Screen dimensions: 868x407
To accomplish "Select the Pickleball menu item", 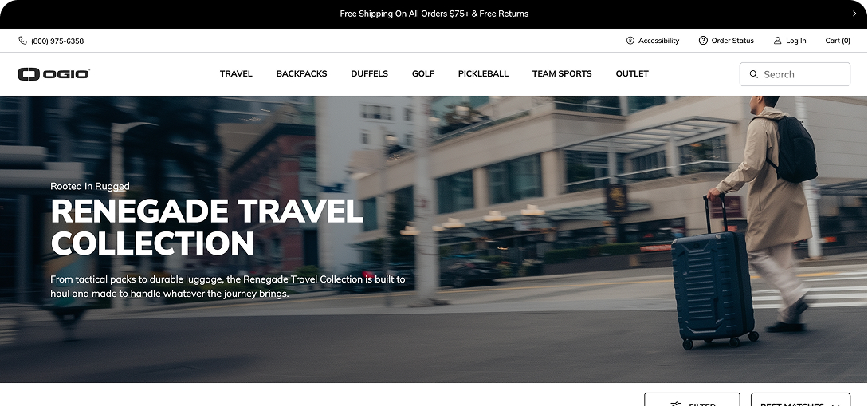I will 483,73.
